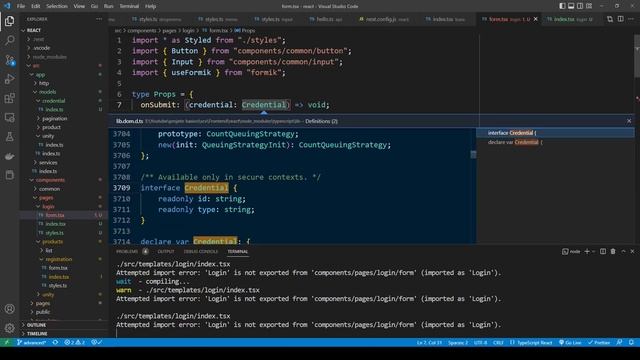Open the Extensions view icon
The width and height of the screenshot is (640, 360).
pyautogui.click(x=9, y=98)
